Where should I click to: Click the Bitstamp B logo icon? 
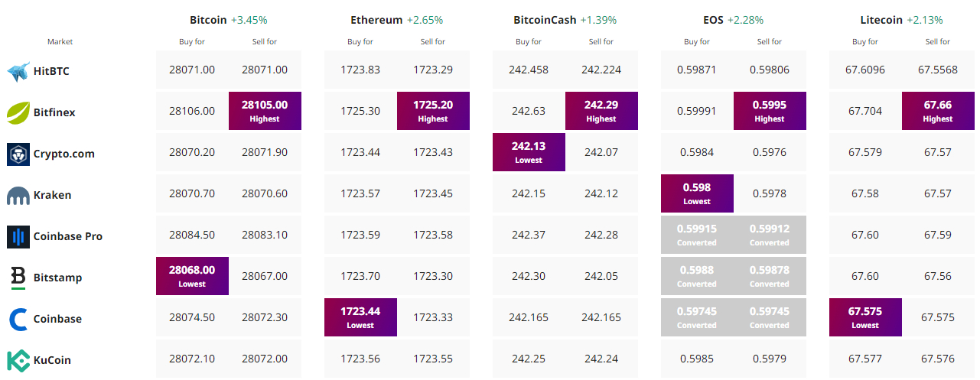pos(18,278)
